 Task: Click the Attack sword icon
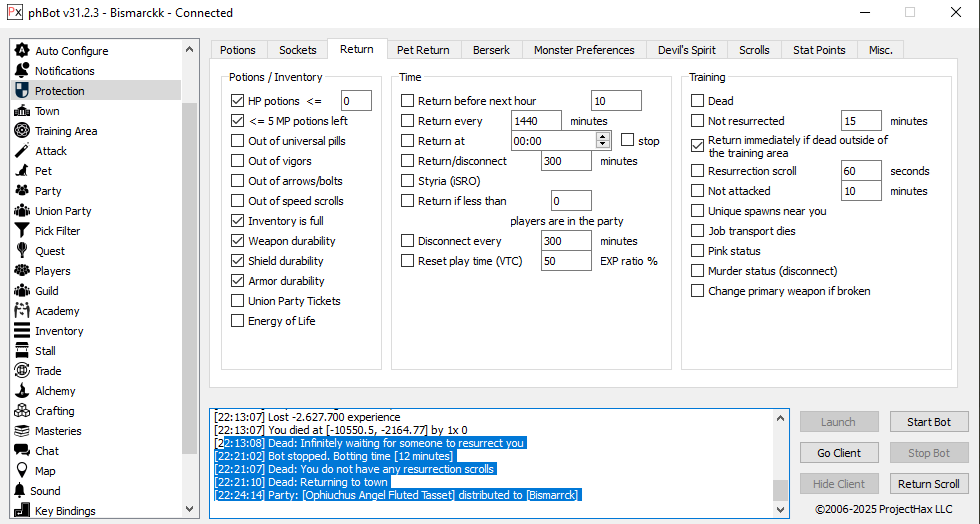(22, 151)
